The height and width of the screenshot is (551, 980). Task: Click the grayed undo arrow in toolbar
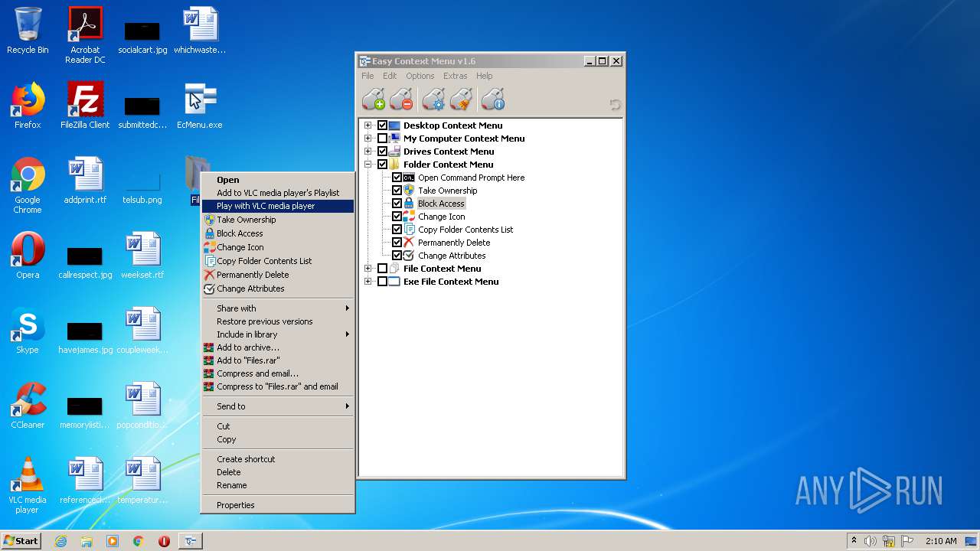(x=615, y=105)
